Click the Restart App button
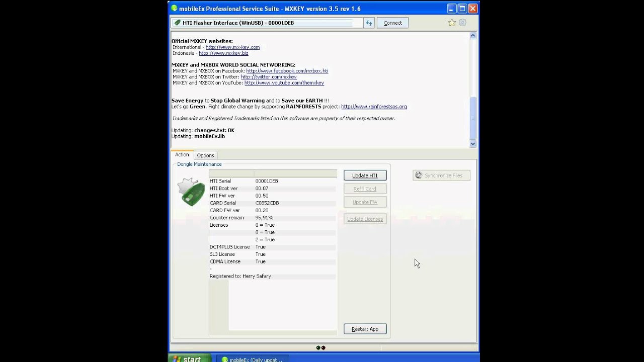Image resolution: width=644 pixels, height=362 pixels. (x=365, y=329)
